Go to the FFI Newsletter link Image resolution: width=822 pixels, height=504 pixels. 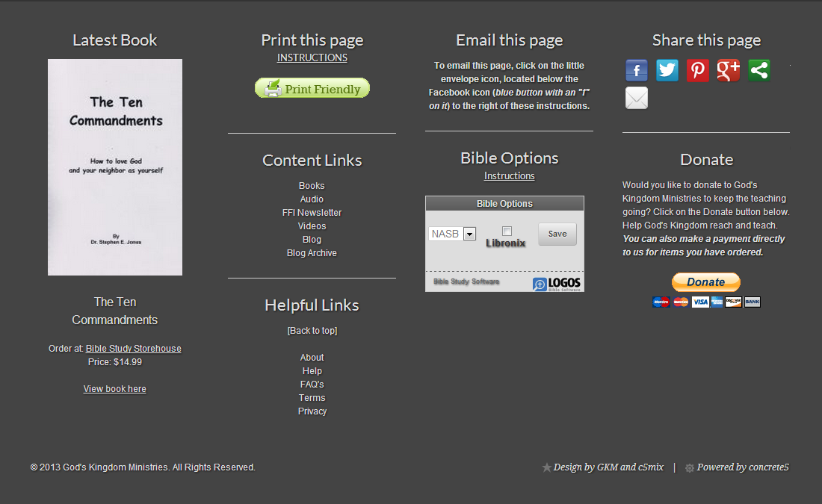pos(312,213)
